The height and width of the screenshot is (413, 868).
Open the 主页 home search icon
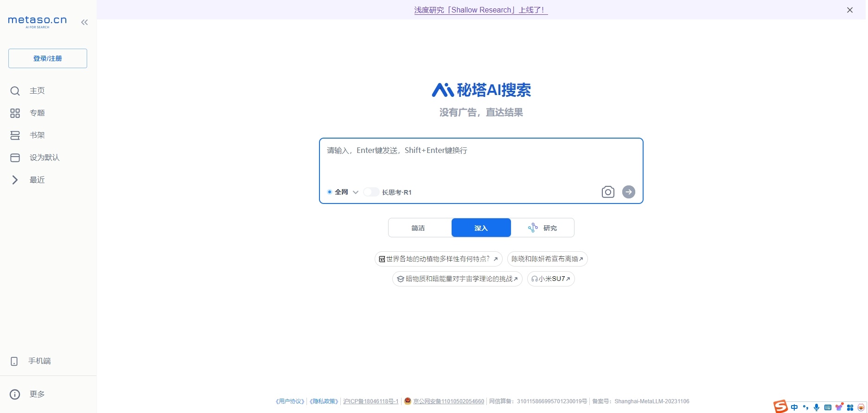(15, 91)
